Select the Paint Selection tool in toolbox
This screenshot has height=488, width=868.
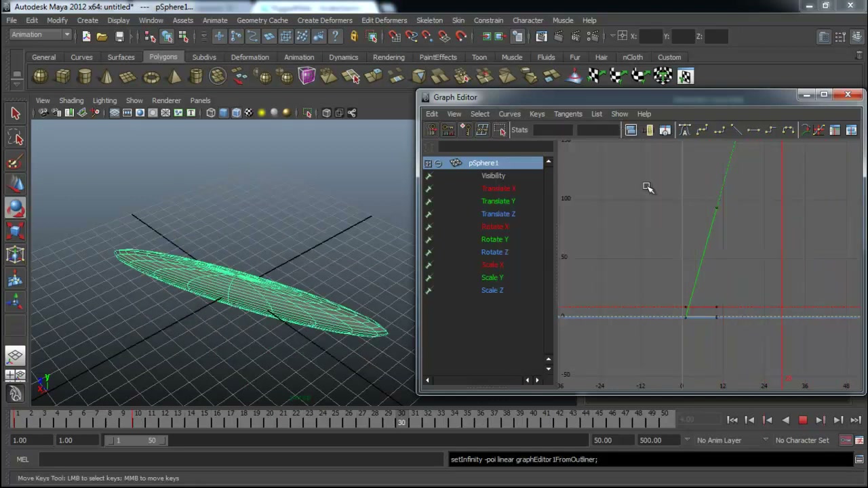(16, 162)
